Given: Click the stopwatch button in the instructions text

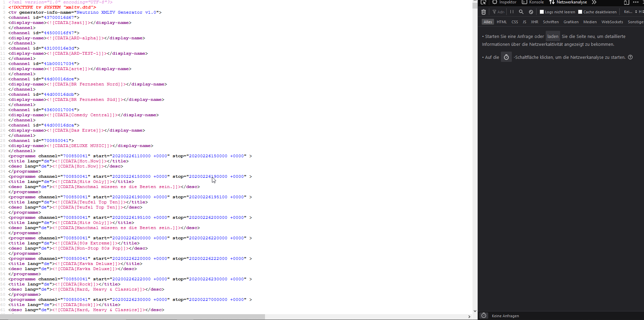Looking at the screenshot, I should tap(506, 57).
